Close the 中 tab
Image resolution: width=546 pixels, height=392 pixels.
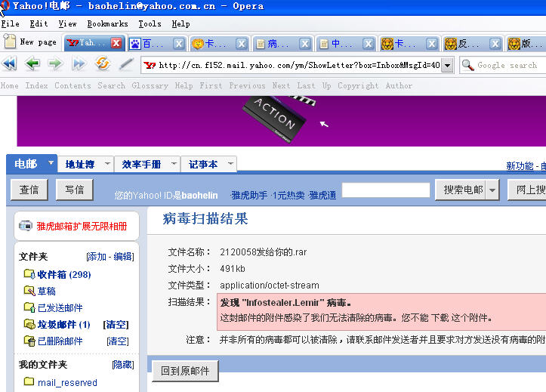pyautogui.click(x=369, y=44)
